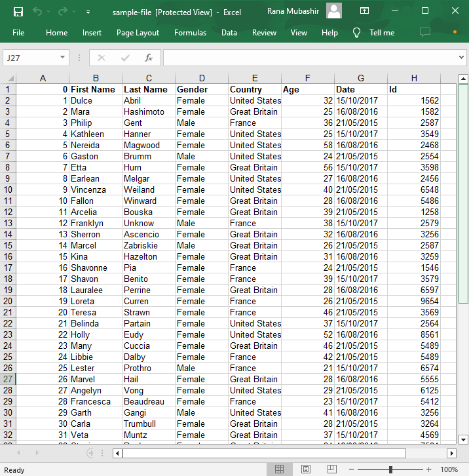Click the vertical scrollbar down arrow

tap(464, 439)
